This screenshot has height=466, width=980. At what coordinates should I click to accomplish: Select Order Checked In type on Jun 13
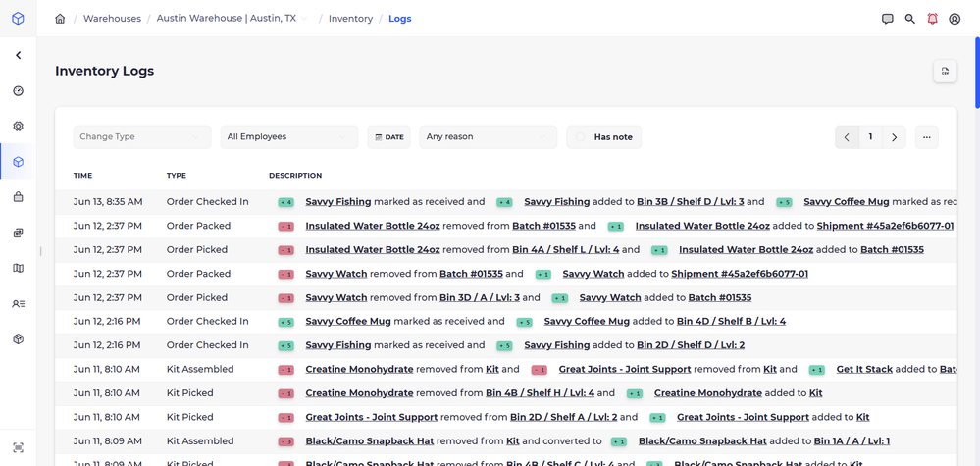pos(208,202)
